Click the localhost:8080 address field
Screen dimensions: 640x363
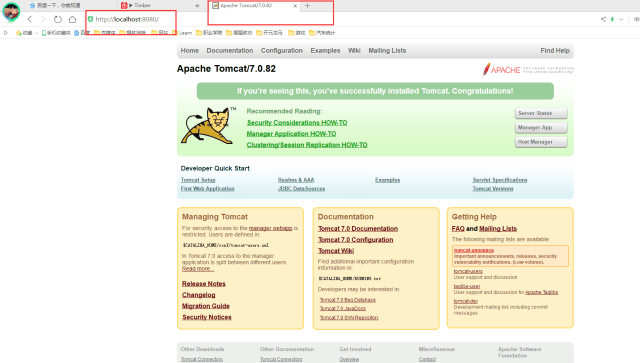(x=127, y=19)
